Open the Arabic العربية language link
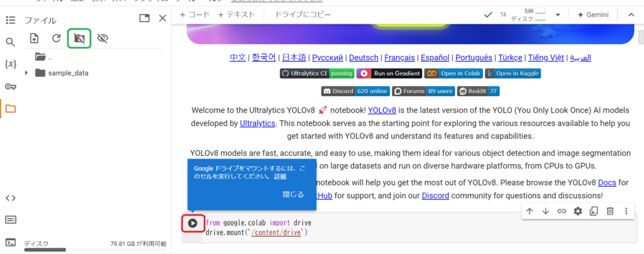The width and height of the screenshot is (644, 254). (x=580, y=57)
